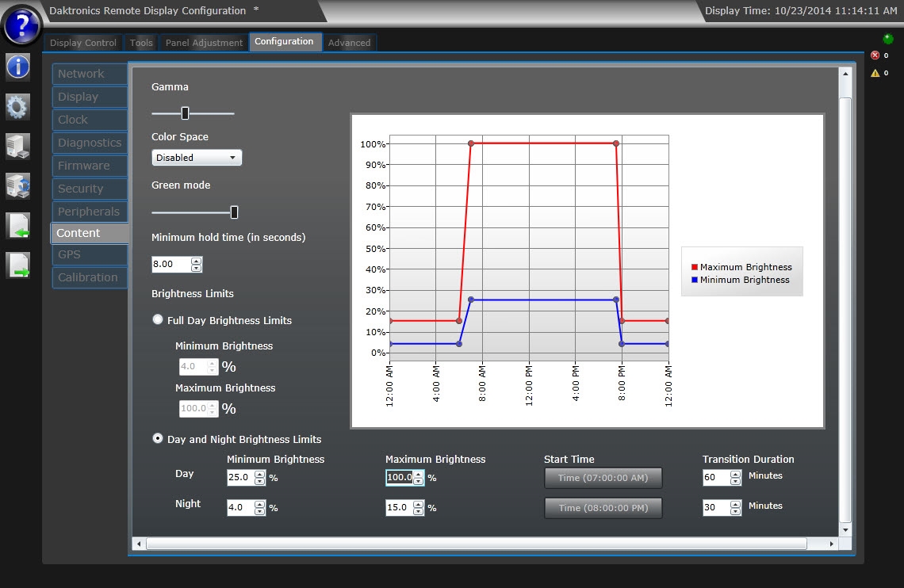Click the red error count icon

[x=875, y=55]
